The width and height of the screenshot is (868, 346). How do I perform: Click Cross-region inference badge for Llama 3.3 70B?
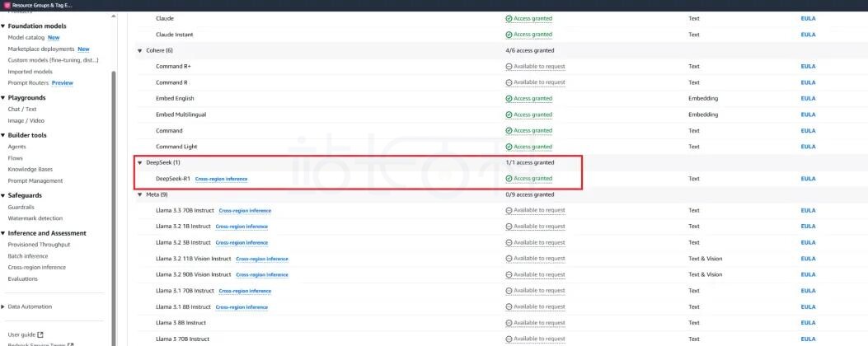[x=245, y=211]
